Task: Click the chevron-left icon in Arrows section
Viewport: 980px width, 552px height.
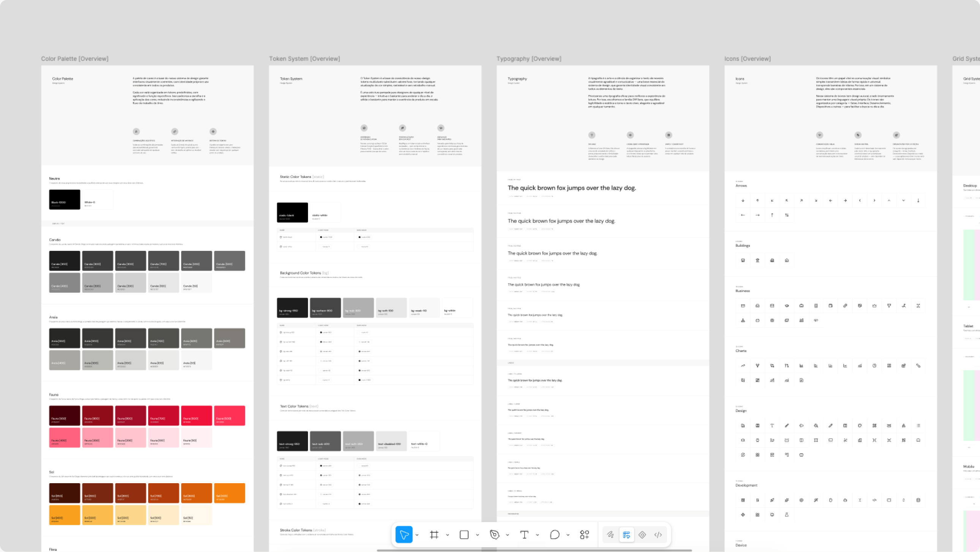Action: tap(860, 200)
